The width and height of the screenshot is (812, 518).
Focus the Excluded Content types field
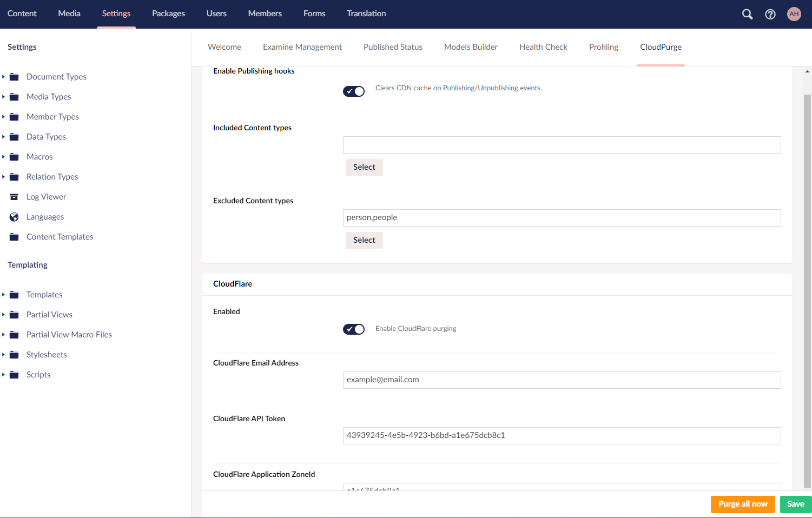click(x=562, y=218)
